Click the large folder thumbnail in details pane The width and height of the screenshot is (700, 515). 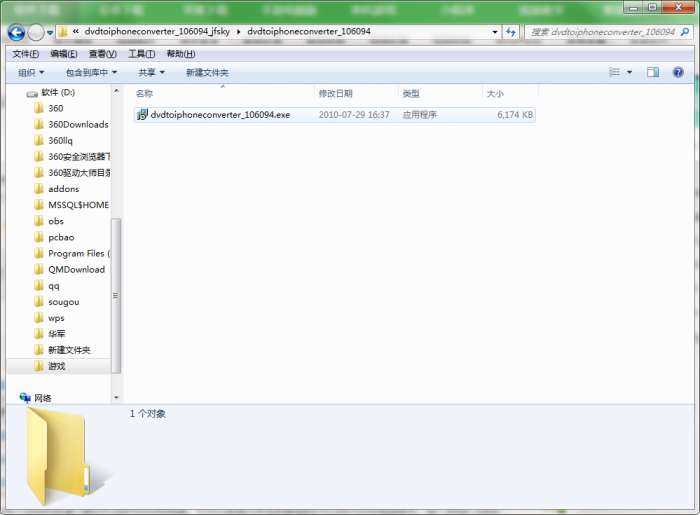click(x=67, y=457)
